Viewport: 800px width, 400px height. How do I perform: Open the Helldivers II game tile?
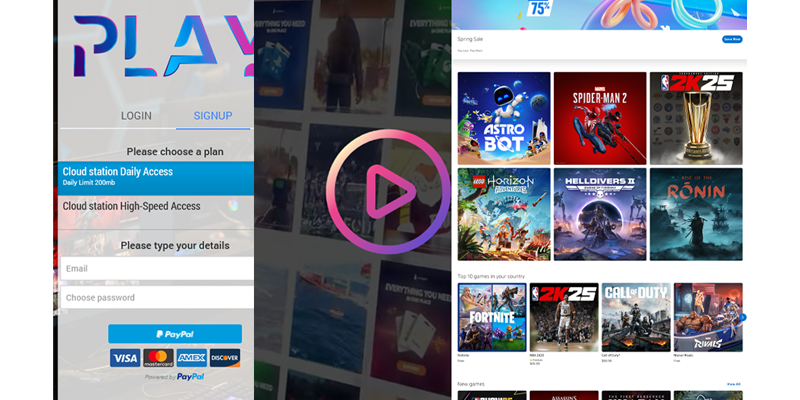[x=600, y=214]
